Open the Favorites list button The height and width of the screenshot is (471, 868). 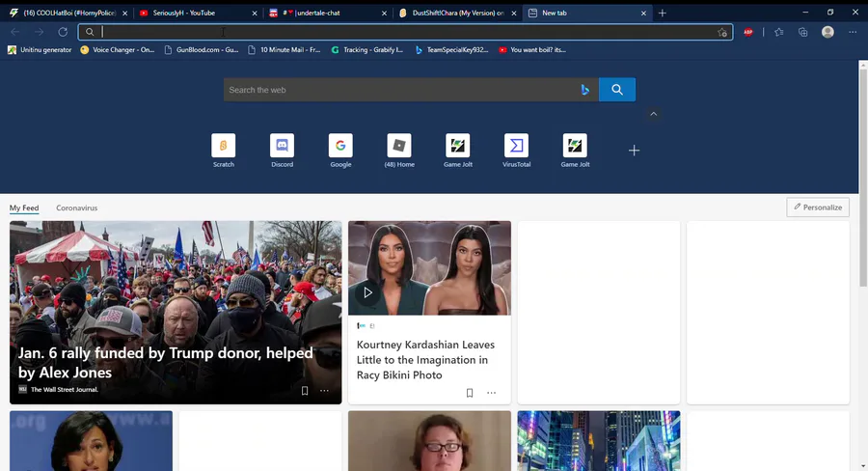click(779, 32)
